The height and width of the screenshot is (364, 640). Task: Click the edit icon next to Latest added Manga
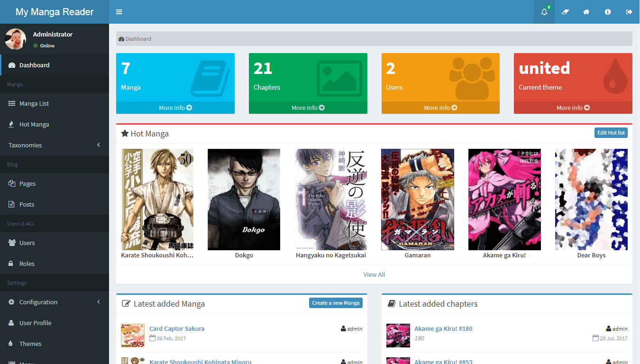[126, 304]
